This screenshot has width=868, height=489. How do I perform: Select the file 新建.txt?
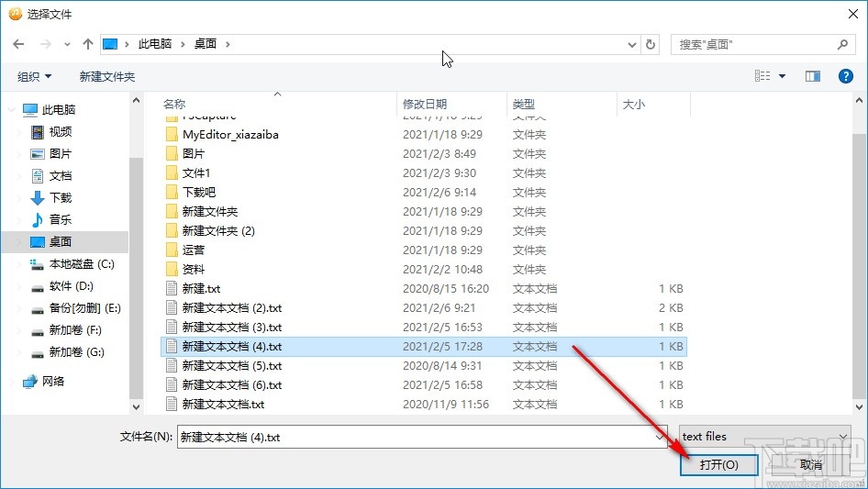tap(201, 288)
